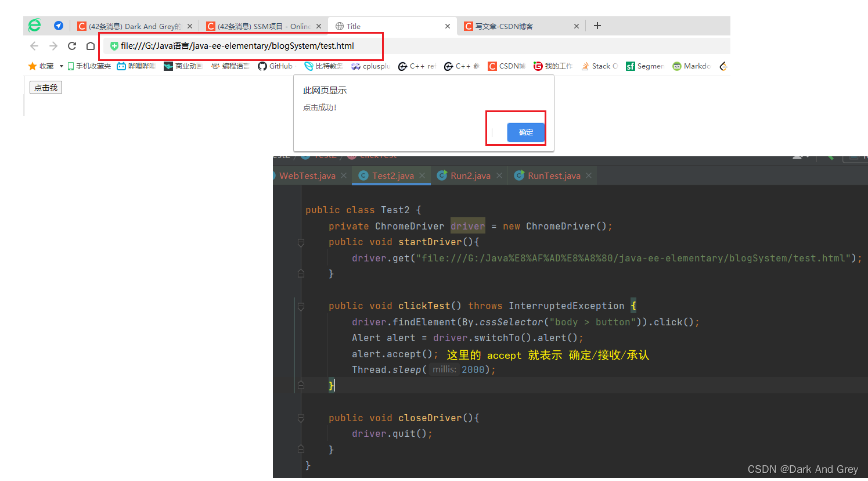
Task: Open the Stack Overflow bookmark
Action: coord(599,66)
